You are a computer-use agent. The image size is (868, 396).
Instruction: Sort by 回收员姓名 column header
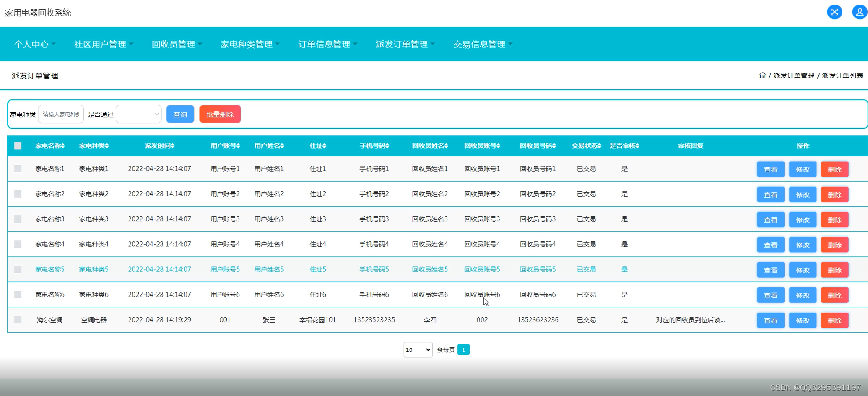coord(430,146)
